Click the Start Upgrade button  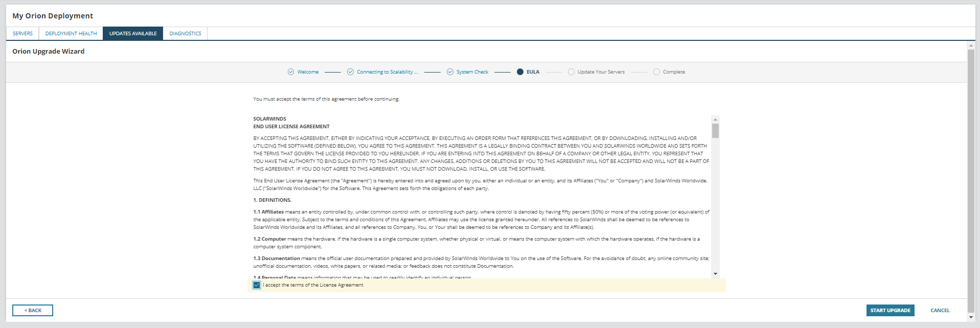pos(890,311)
